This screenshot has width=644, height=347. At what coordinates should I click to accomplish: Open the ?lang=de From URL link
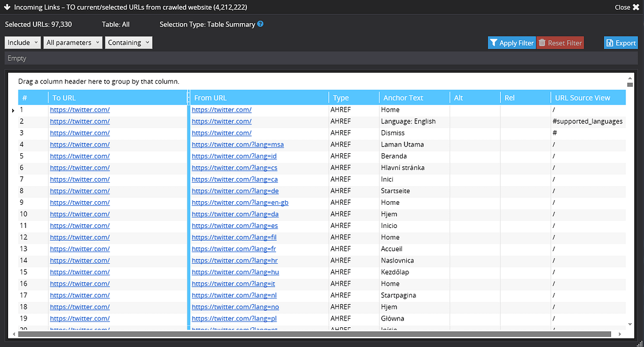click(235, 191)
